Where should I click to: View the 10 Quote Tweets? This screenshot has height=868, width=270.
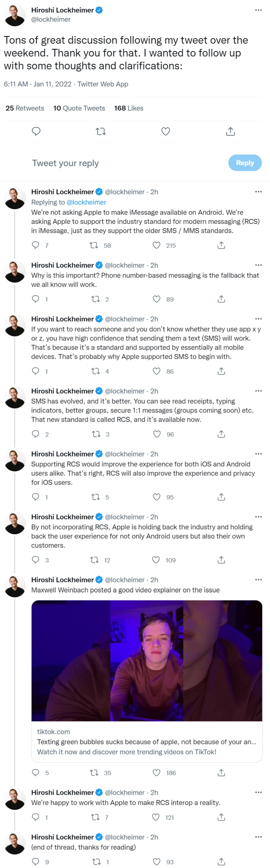click(x=79, y=108)
